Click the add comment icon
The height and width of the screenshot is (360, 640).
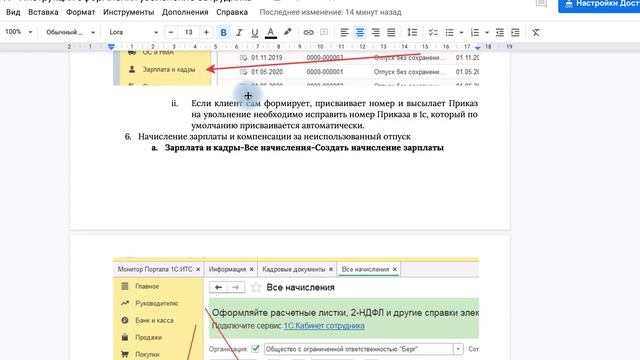pyautogui.click(x=324, y=32)
